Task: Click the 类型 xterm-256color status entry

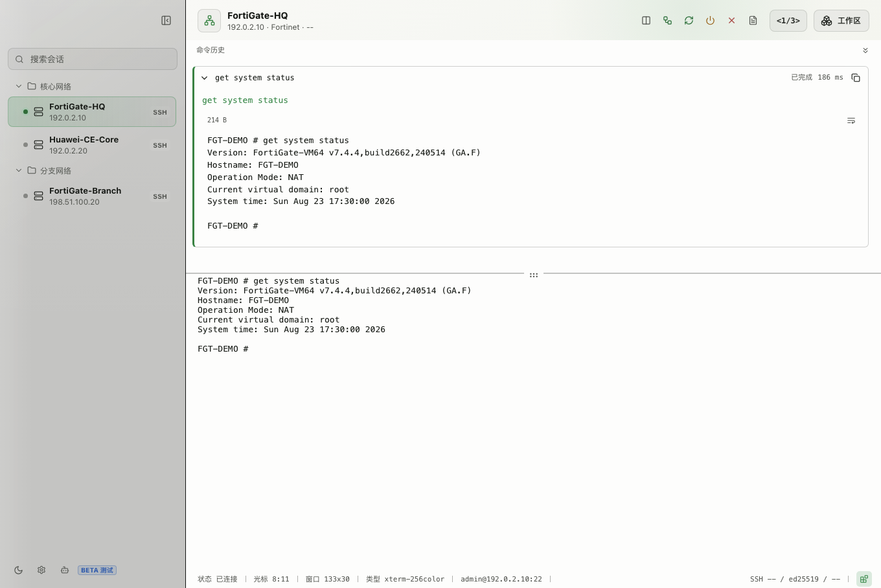Action: click(405, 579)
